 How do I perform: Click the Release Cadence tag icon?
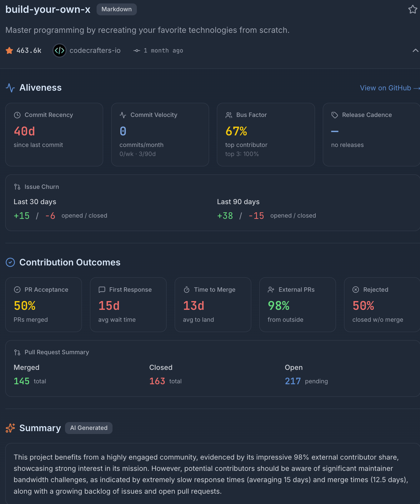[x=335, y=115]
